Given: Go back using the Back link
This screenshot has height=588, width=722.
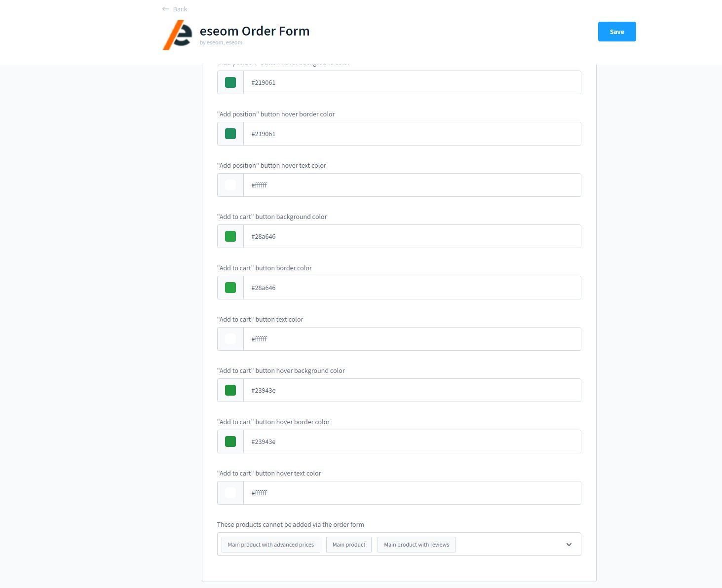Looking at the screenshot, I should (175, 9).
